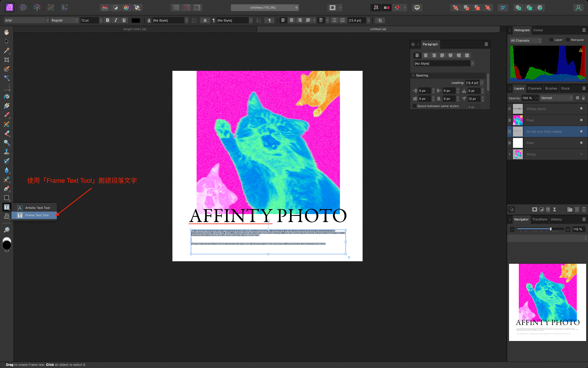Expand the Spacing section in Paragraph
This screenshot has height=368, width=588.
(x=413, y=75)
